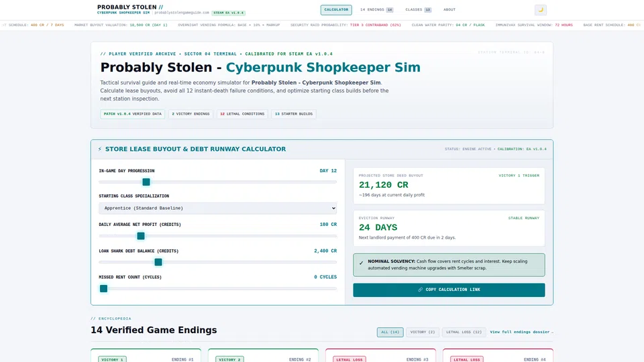The width and height of the screenshot is (644, 362).
Task: Click the Victory 1 ending card tag
Action: (x=112, y=359)
